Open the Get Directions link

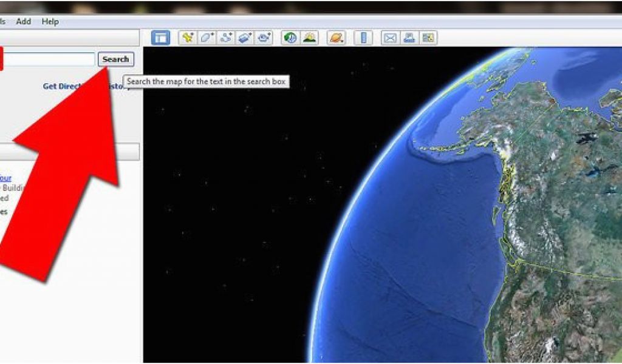click(x=63, y=86)
